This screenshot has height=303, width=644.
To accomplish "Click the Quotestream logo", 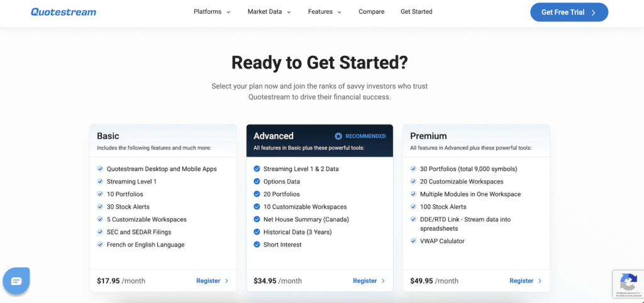I will click(x=64, y=12).
